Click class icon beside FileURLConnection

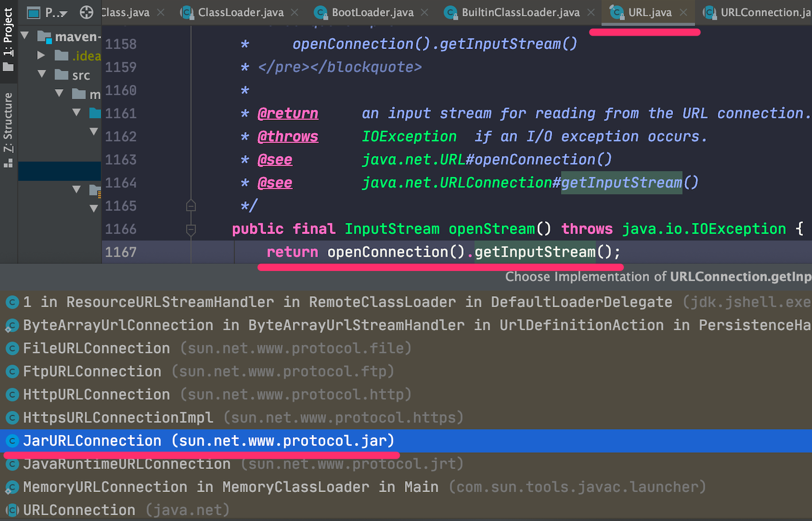pos(12,349)
